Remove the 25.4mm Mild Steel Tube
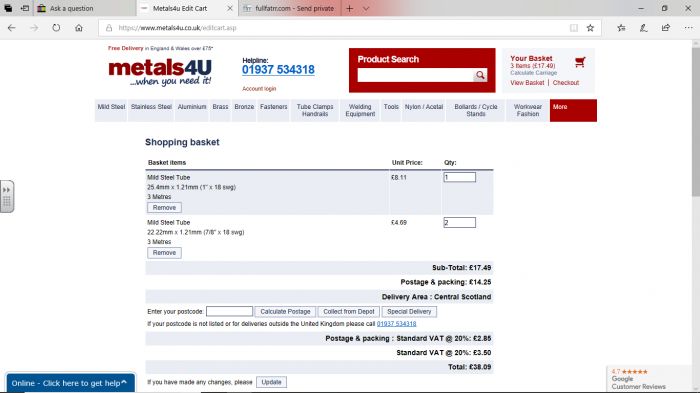Viewport: 700px width, 393px height. [x=164, y=208]
